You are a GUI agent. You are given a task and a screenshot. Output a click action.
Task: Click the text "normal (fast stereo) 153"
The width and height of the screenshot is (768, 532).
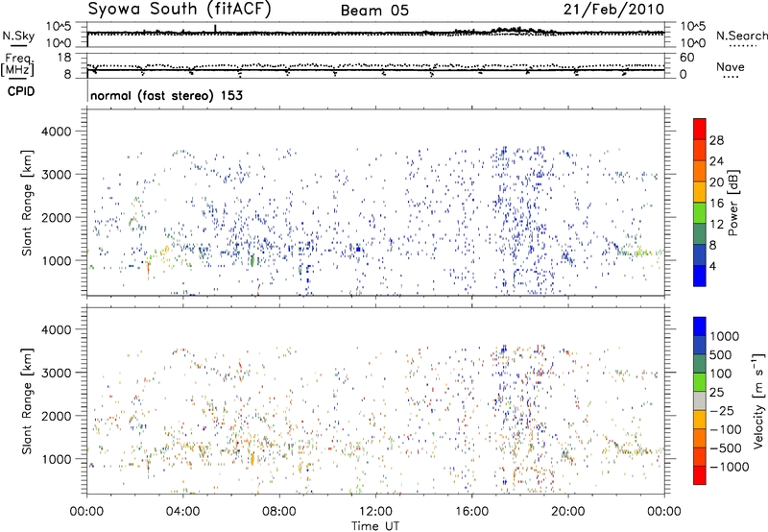pos(166,95)
